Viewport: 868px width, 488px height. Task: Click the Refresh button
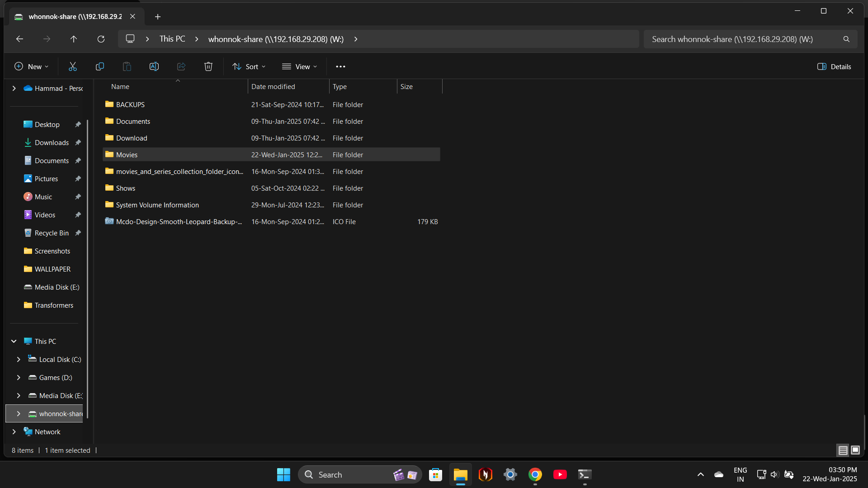(101, 39)
